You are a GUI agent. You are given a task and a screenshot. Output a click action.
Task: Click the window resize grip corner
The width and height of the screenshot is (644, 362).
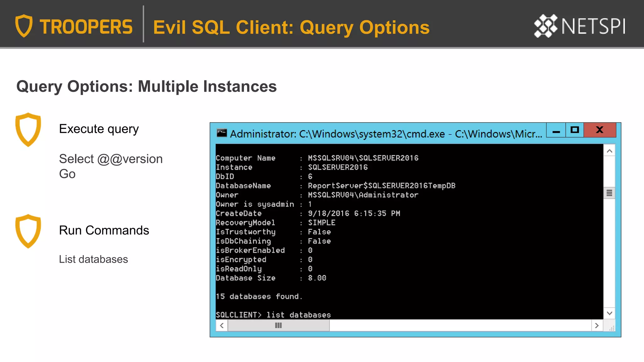[x=611, y=327]
